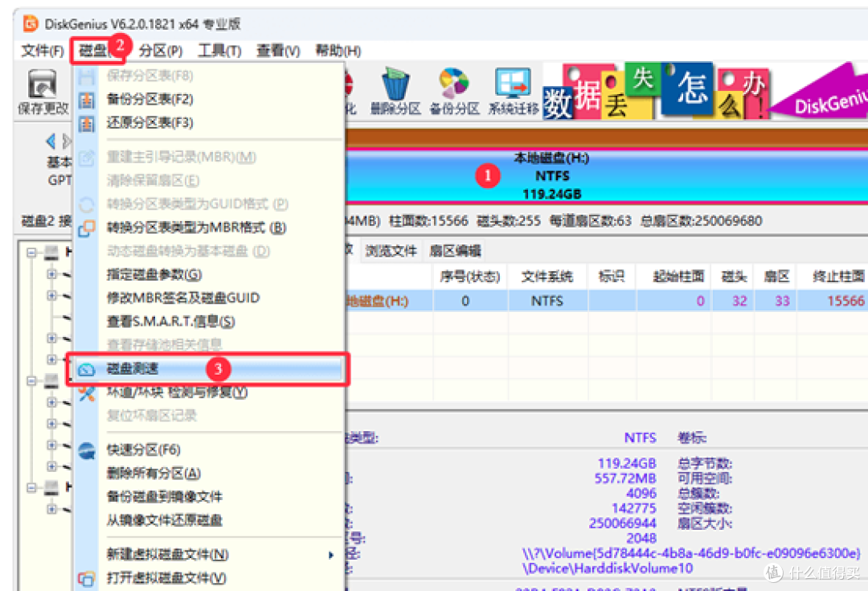Select the 本地磁盘(H:) partition bar graphic

click(607, 176)
